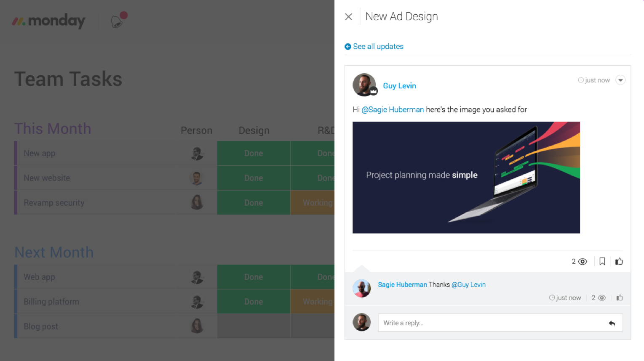644x361 pixels.
Task: Click Guy Levin's avatar picture
Action: 364,85
